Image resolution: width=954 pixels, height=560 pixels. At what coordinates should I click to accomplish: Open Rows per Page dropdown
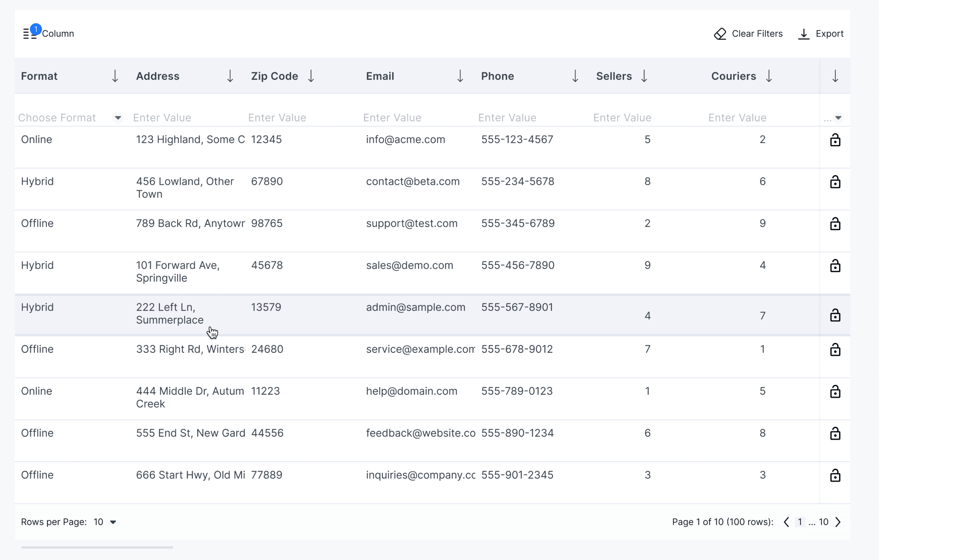(112, 522)
